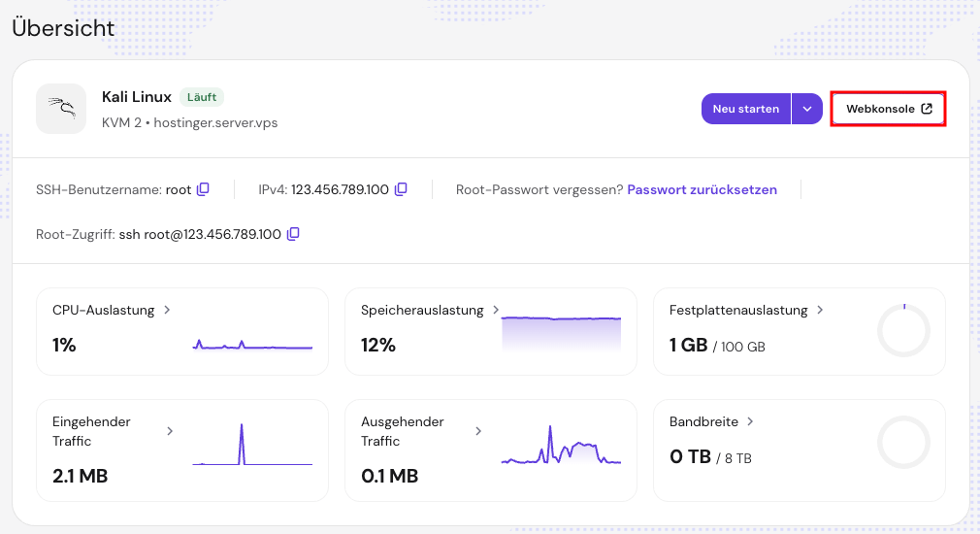The width and height of the screenshot is (980, 534).
Task: Expand the Festplattenauslastung details chevron
Action: click(x=820, y=310)
